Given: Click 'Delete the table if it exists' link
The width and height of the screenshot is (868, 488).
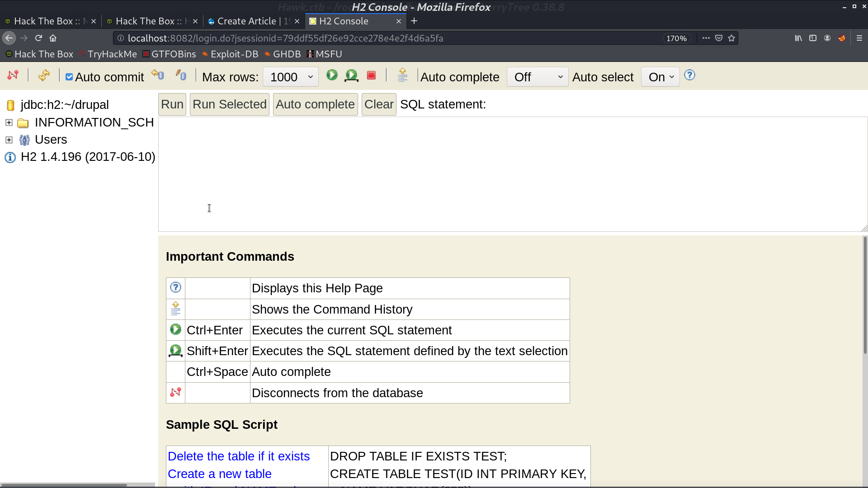Looking at the screenshot, I should pos(239,456).
